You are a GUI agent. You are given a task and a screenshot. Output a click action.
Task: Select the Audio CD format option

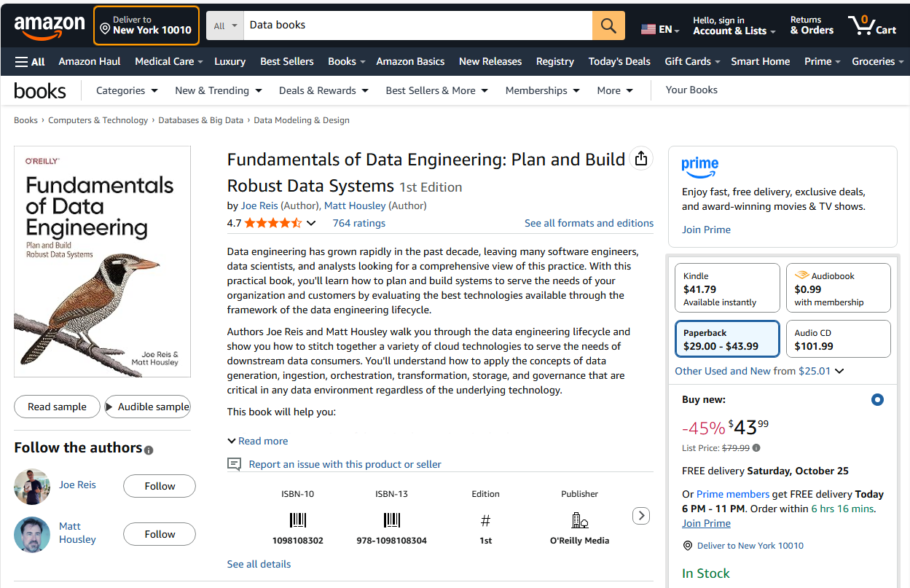click(839, 339)
